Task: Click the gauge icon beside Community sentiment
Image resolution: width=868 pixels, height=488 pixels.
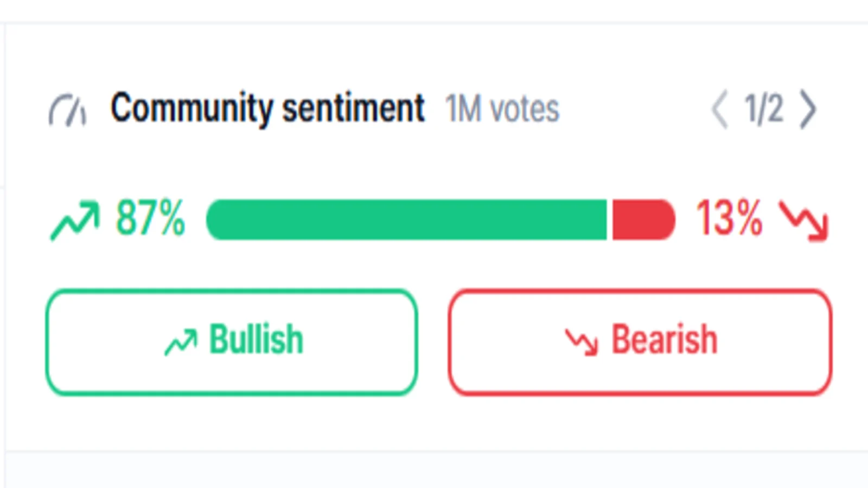Action: coord(67,110)
